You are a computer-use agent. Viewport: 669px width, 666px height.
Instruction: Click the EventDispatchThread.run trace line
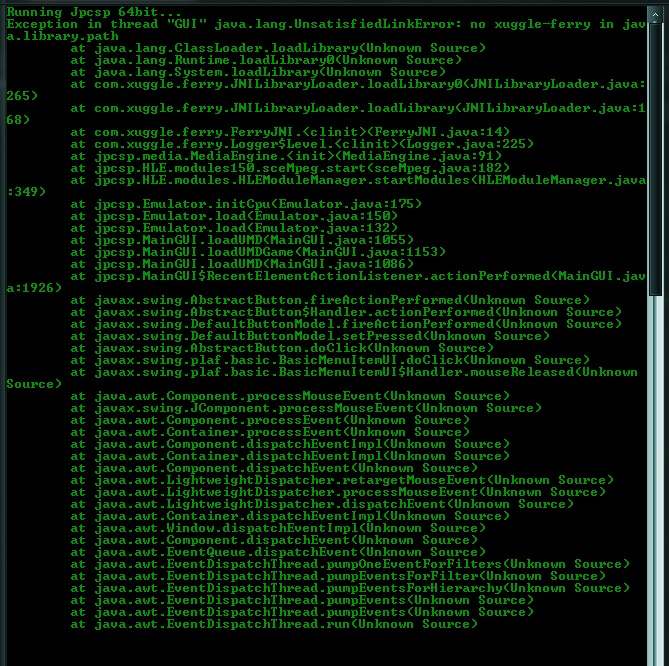coord(274,624)
